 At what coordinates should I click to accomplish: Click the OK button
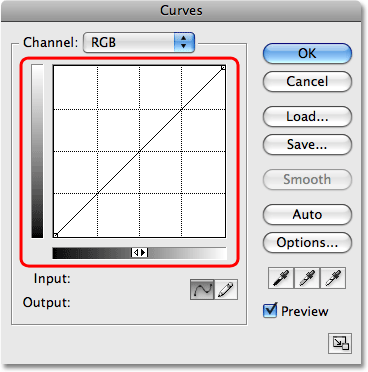(307, 53)
